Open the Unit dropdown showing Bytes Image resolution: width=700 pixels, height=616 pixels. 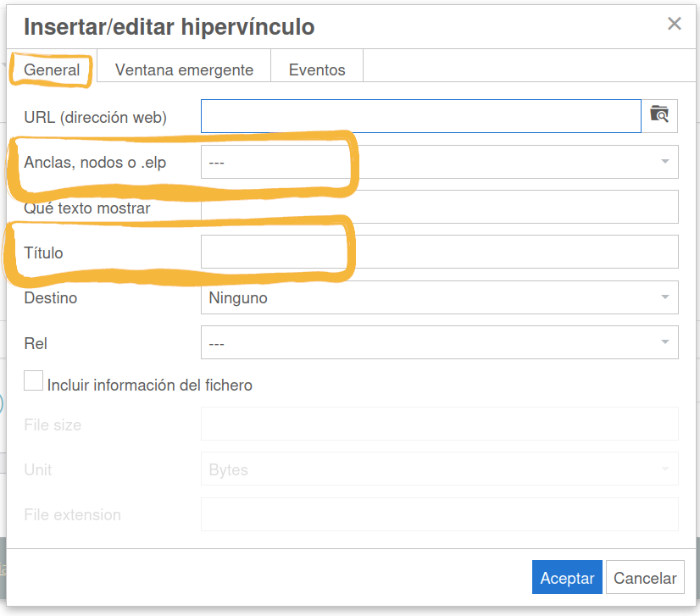click(439, 469)
